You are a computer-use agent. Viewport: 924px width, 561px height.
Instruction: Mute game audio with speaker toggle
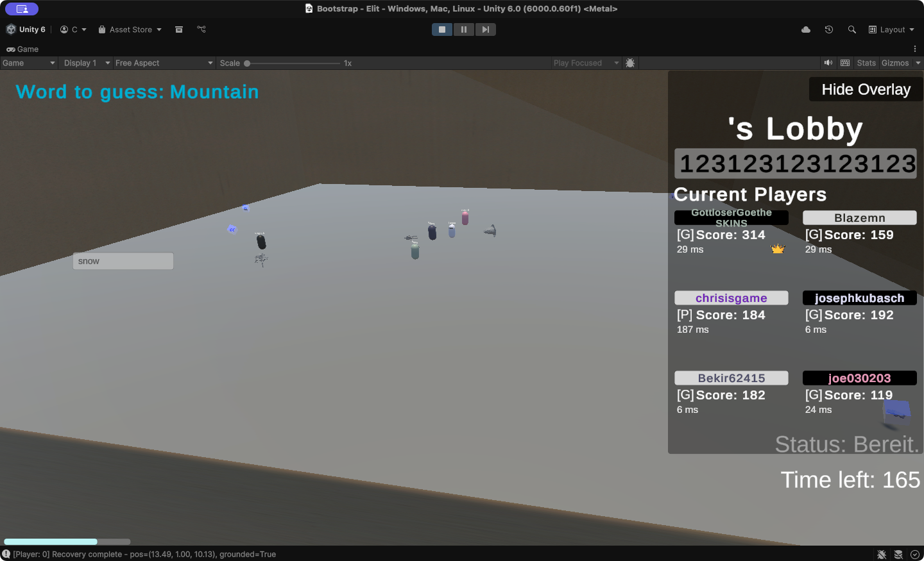click(x=828, y=63)
